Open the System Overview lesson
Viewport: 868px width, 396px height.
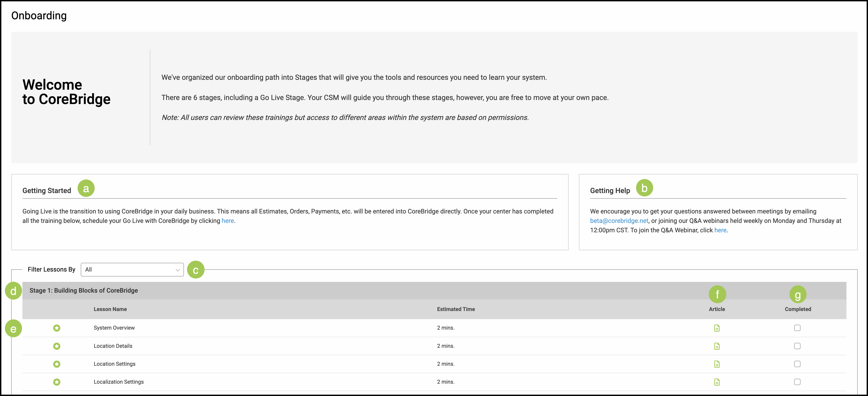pyautogui.click(x=114, y=328)
